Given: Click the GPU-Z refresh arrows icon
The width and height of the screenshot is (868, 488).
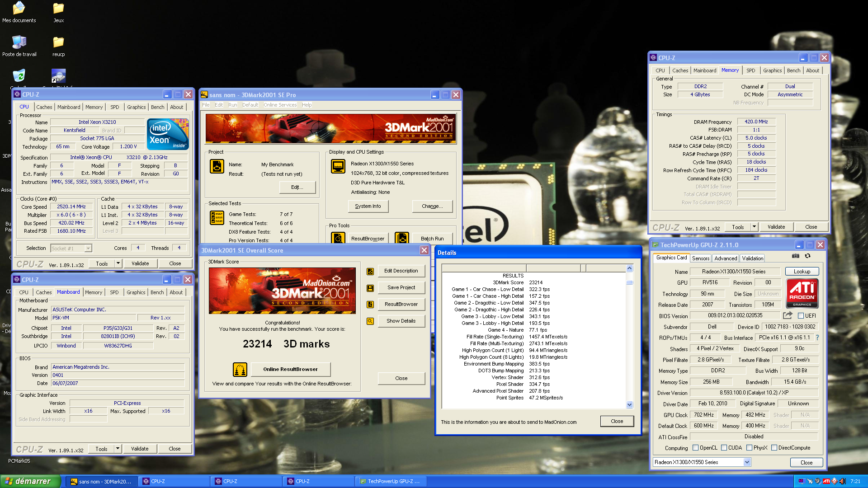Looking at the screenshot, I should point(807,256).
